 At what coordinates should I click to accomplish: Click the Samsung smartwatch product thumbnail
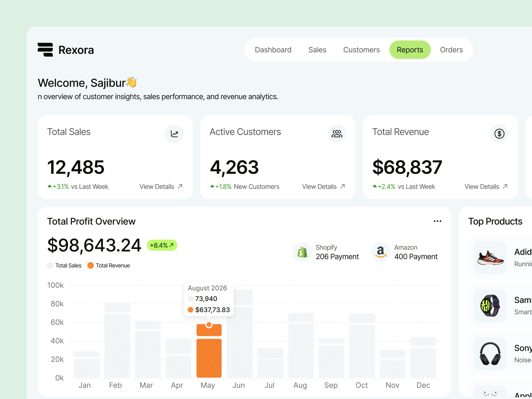(x=490, y=305)
